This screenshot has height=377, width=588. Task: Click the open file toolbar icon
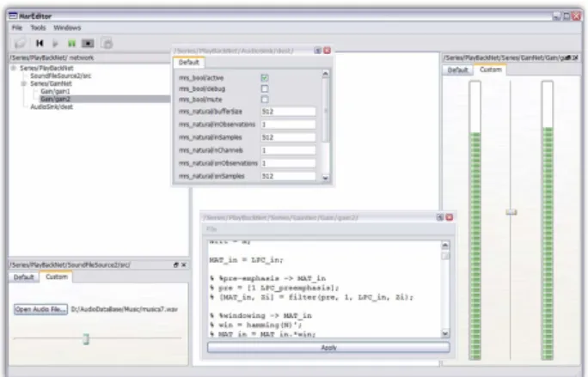(21, 44)
